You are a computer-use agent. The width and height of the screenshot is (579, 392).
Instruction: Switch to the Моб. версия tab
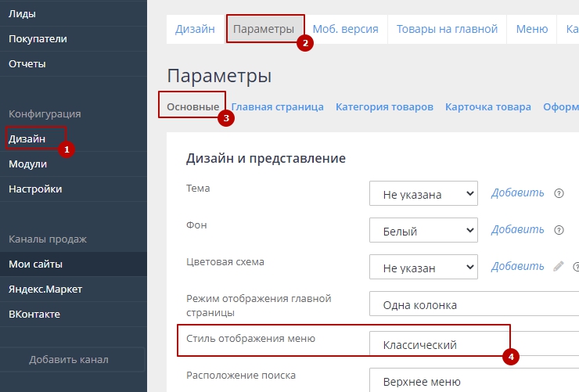pyautogui.click(x=345, y=29)
